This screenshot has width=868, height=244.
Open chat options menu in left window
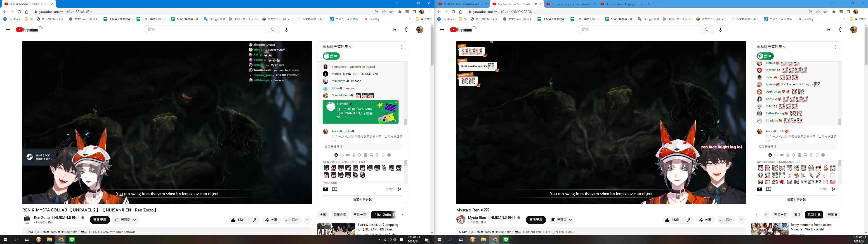(x=401, y=47)
